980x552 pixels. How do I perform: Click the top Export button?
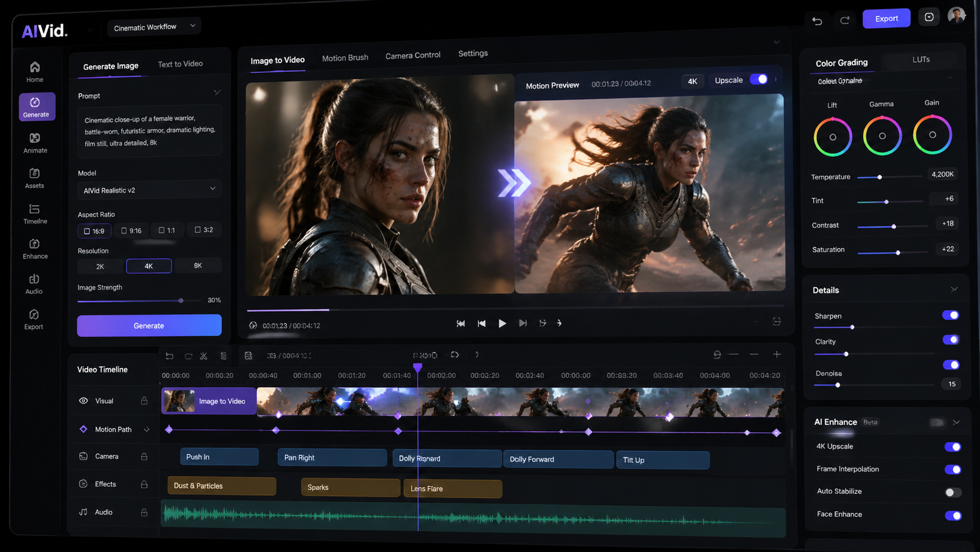pyautogui.click(x=886, y=18)
